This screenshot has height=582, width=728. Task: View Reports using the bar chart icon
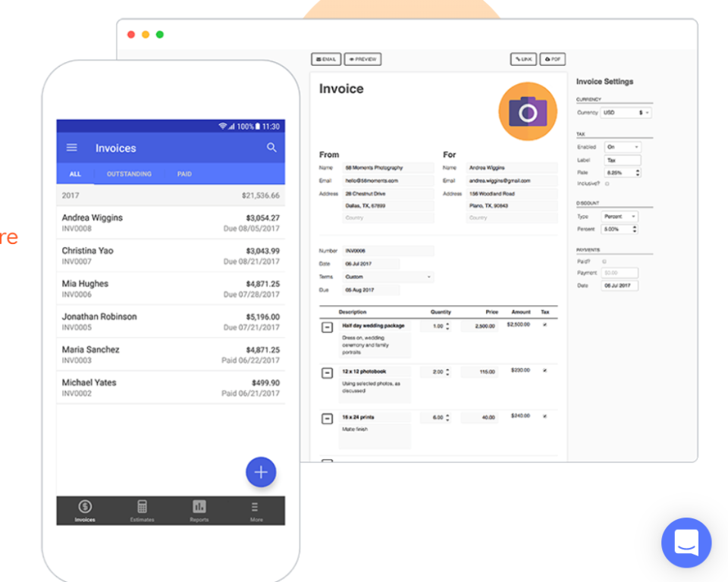(199, 507)
